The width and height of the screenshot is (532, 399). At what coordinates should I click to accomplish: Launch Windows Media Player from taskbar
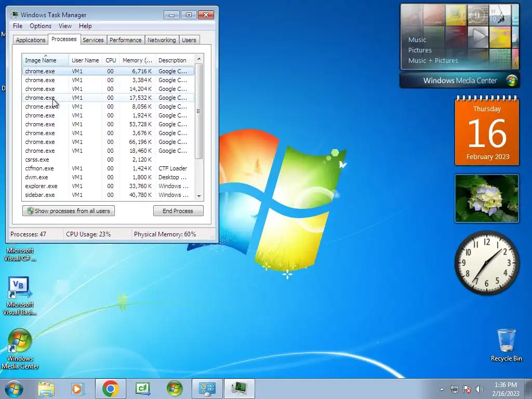(x=77, y=389)
